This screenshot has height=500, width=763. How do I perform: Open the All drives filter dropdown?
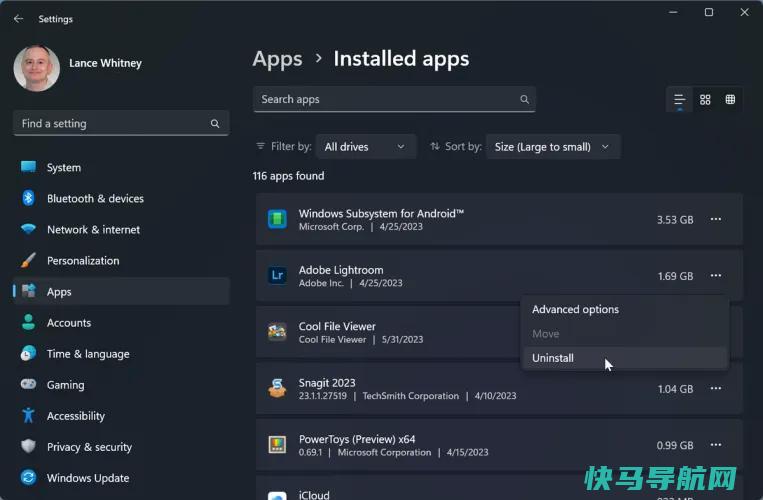366,147
